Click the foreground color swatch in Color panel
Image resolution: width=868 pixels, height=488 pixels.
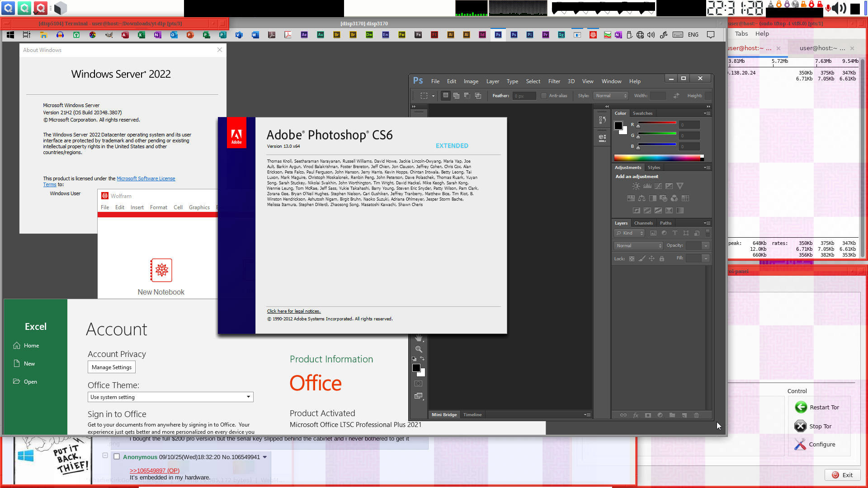coord(618,126)
